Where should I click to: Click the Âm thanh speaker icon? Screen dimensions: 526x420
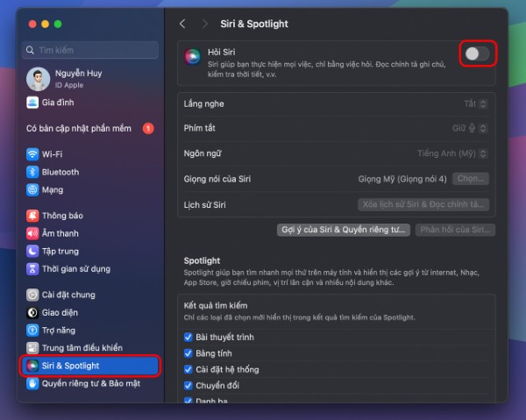(32, 233)
